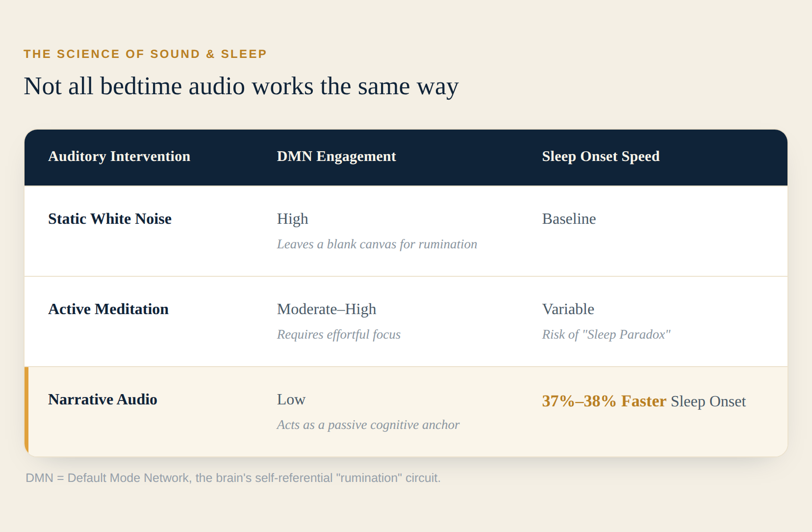Click the 'Moderate–High' engagement value
Image resolution: width=812 pixels, height=532 pixels.
click(327, 309)
